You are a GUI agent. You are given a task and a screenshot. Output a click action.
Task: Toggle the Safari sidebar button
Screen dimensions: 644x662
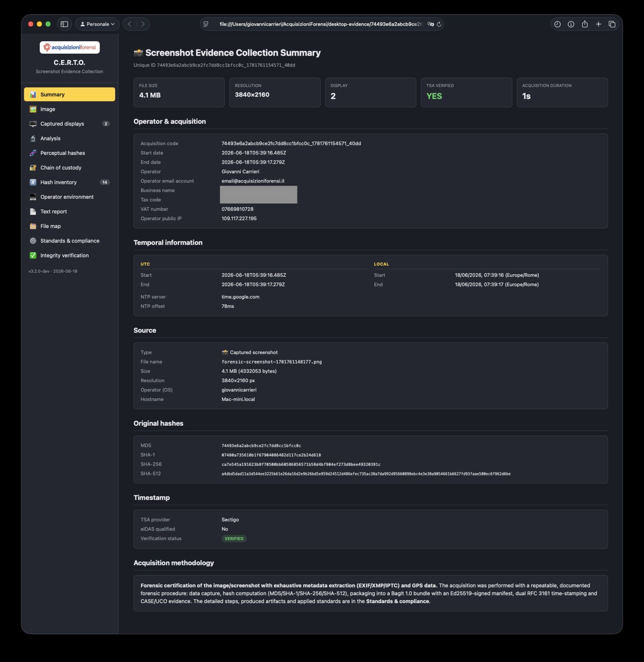[x=64, y=24]
